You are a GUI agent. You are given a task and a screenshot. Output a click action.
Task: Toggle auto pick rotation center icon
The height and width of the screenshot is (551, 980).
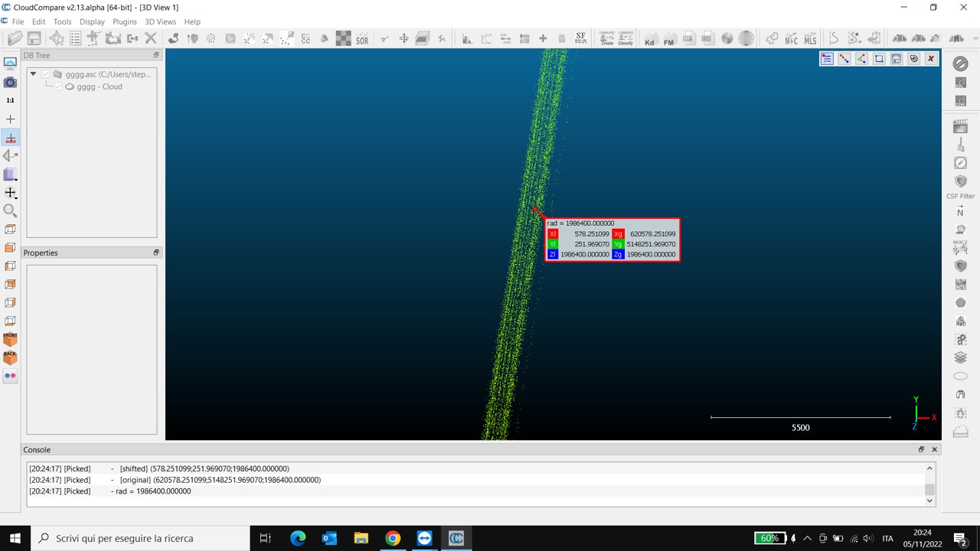10,138
